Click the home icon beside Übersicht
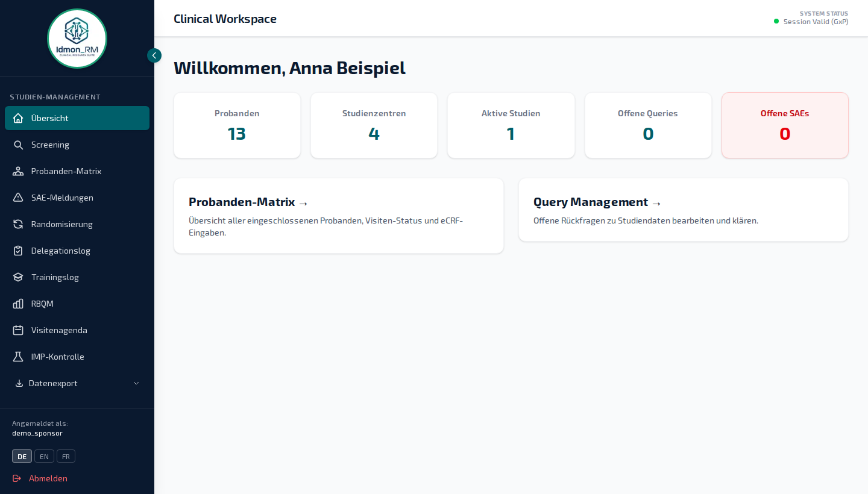 click(18, 118)
